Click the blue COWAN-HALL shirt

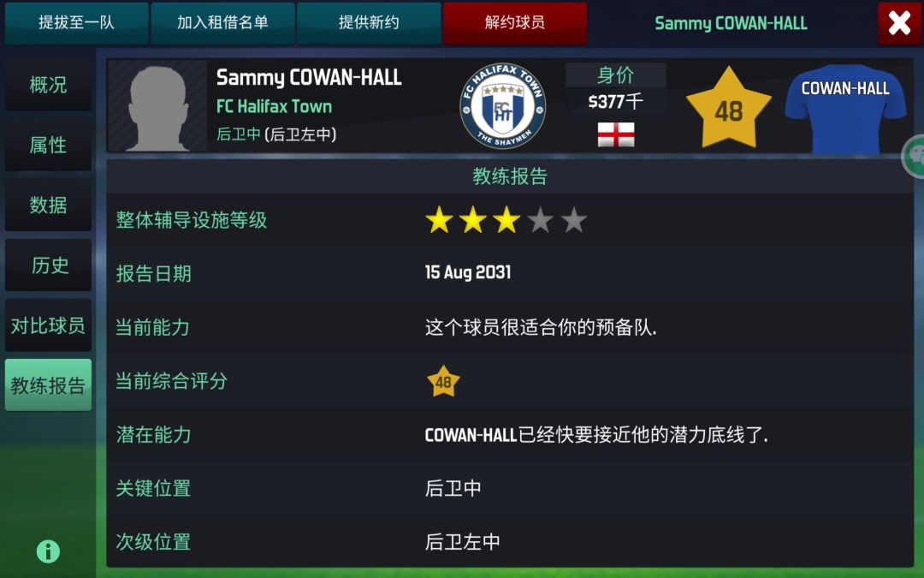[x=845, y=109]
